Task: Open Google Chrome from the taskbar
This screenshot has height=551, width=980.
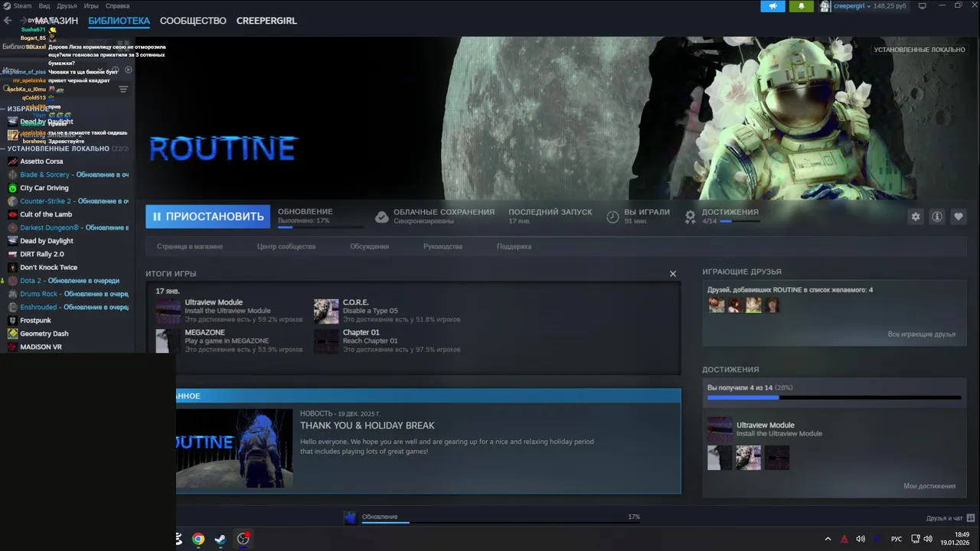Action: (x=198, y=539)
